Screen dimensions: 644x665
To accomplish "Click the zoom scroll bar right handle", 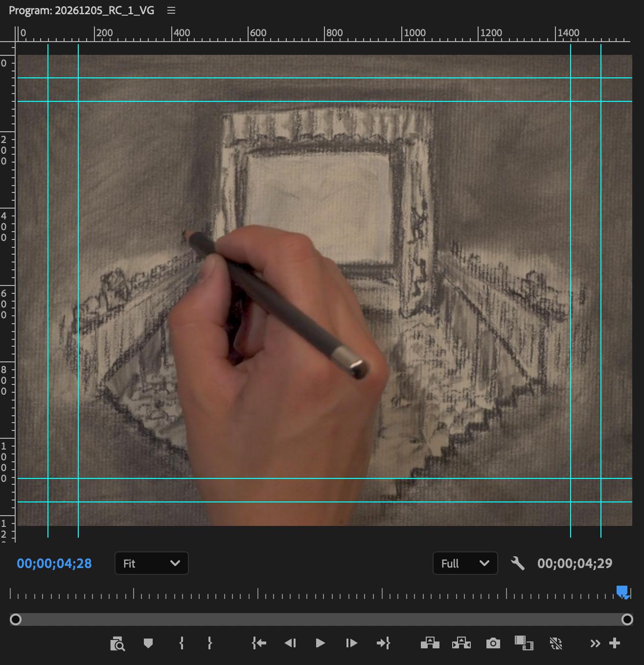I will click(x=627, y=619).
